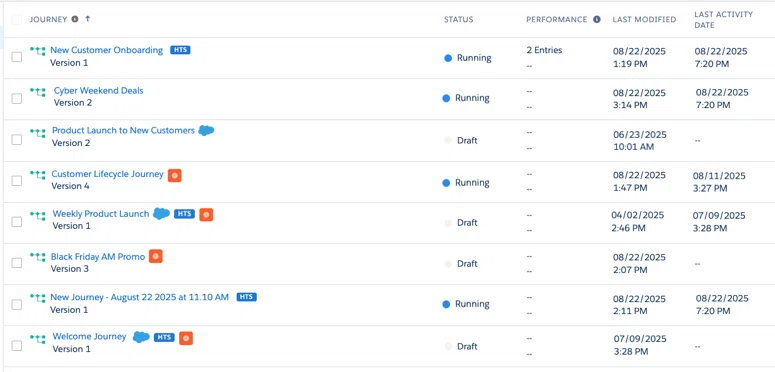The width and height of the screenshot is (775, 372).
Task: Open the Customer Lifecycle Journey link
Action: coord(107,174)
